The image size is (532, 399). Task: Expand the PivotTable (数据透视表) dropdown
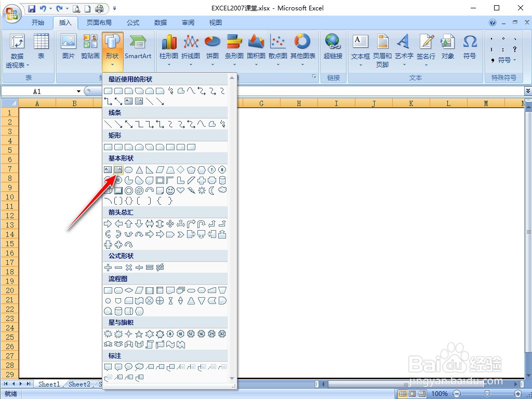pyautogui.click(x=17, y=51)
